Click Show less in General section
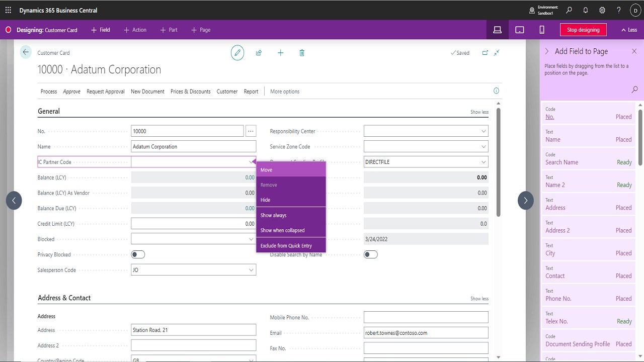Viewport: 644px width, 362px height. 479,112
